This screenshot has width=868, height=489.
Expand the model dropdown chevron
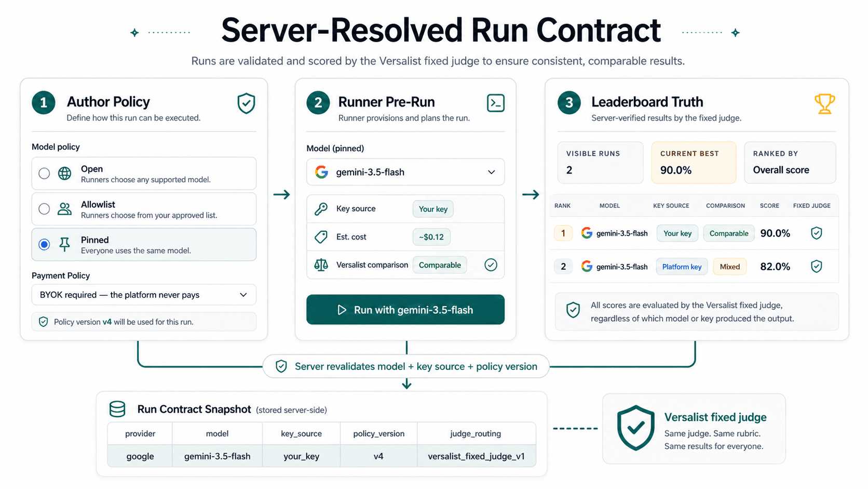pyautogui.click(x=491, y=172)
